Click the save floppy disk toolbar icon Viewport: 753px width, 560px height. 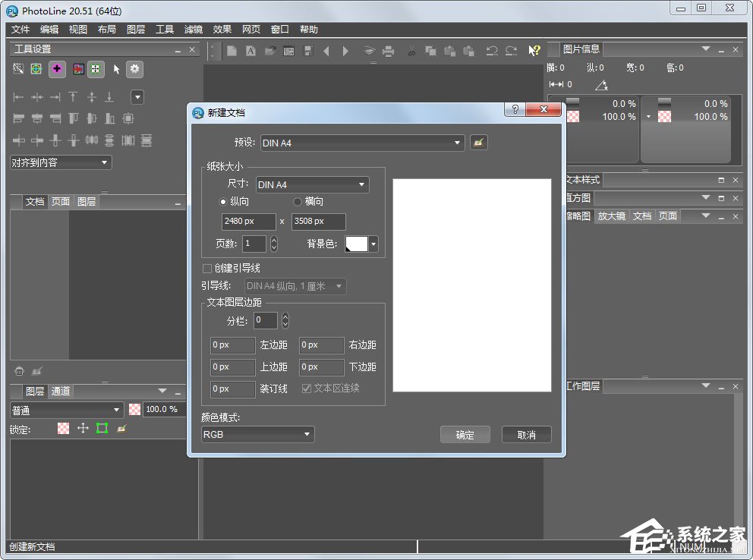tap(308, 51)
